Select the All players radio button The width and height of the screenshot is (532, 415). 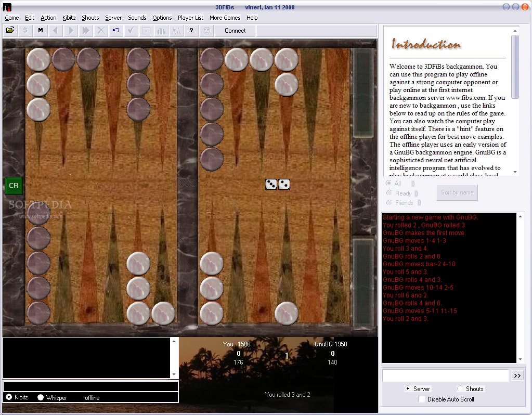pos(389,183)
